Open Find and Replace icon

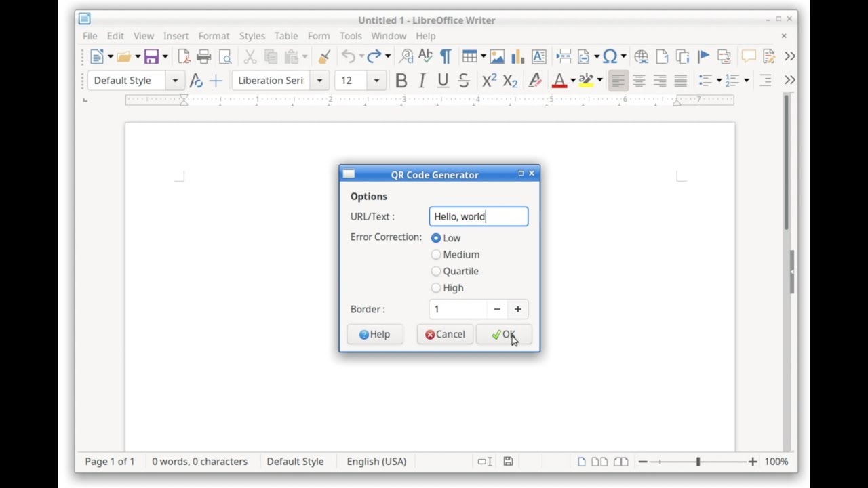tap(406, 56)
